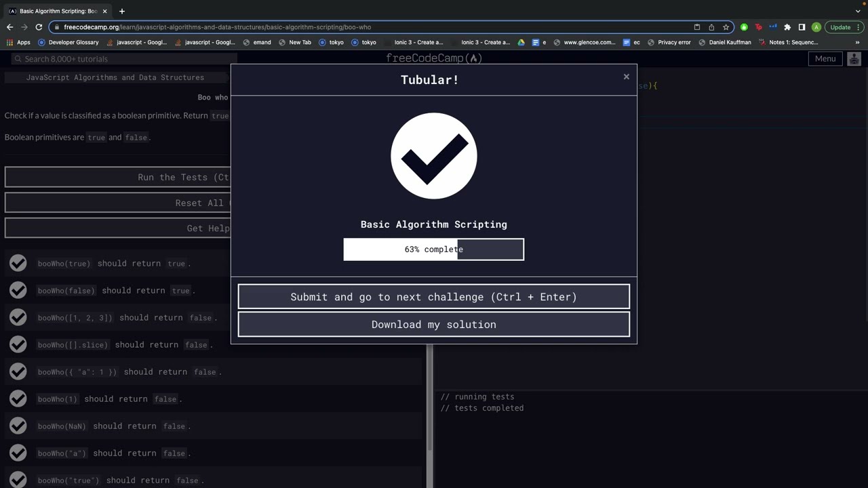The height and width of the screenshot is (488, 868).
Task: Click the large checkmark circle in the dialog
Action: coord(434,156)
